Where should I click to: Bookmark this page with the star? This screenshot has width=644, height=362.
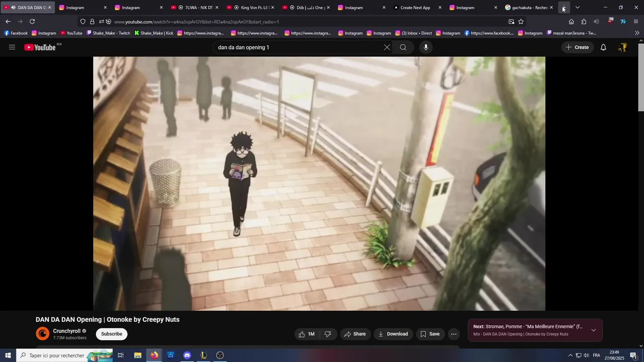point(521,22)
